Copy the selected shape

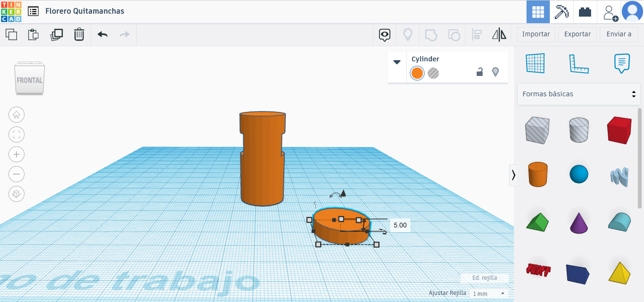click(x=11, y=34)
